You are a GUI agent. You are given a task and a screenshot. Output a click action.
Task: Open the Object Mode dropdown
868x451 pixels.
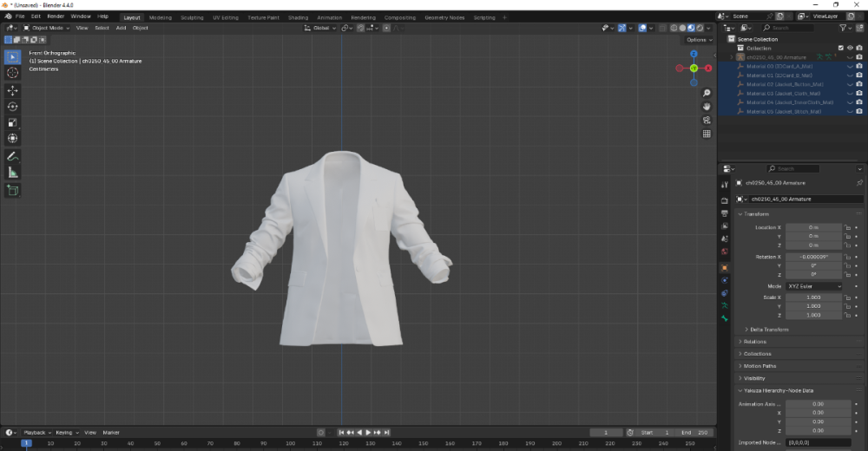[x=47, y=28]
